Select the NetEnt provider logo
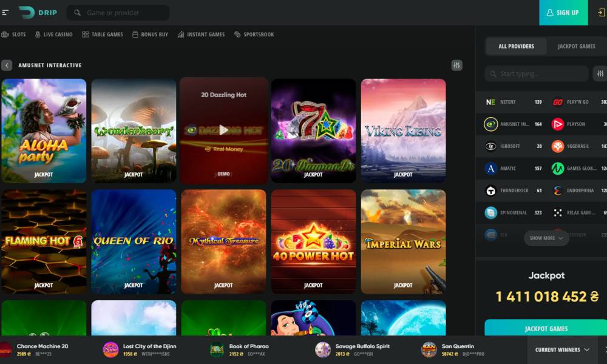 click(490, 102)
